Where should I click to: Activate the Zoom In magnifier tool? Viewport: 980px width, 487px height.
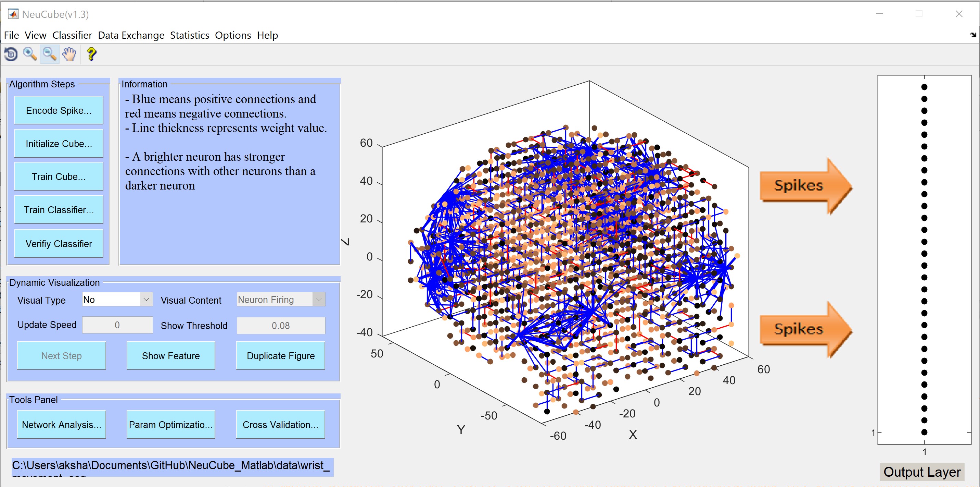pos(30,54)
